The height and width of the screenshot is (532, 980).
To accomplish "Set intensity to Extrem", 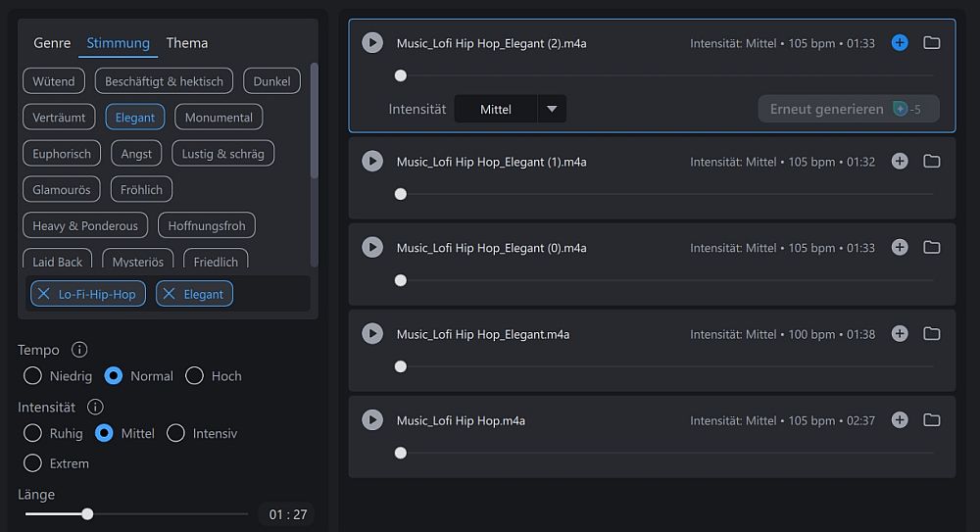I will point(33,463).
